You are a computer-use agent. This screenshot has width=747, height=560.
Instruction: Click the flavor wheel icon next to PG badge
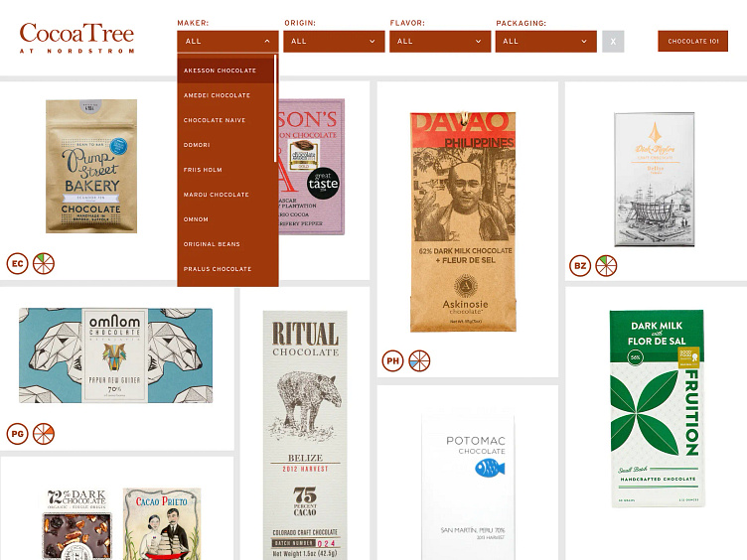tap(44, 434)
